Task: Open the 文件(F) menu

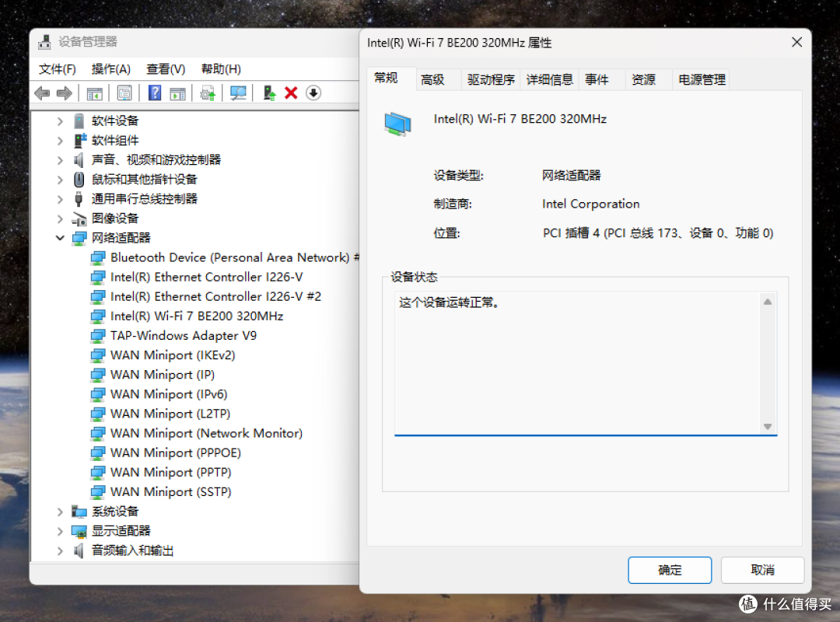Action: tap(58, 69)
